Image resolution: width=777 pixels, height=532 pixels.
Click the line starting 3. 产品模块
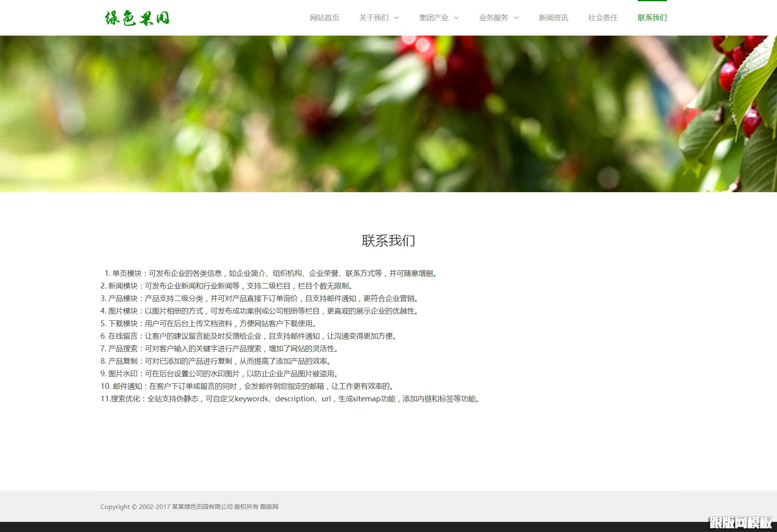tap(260, 299)
